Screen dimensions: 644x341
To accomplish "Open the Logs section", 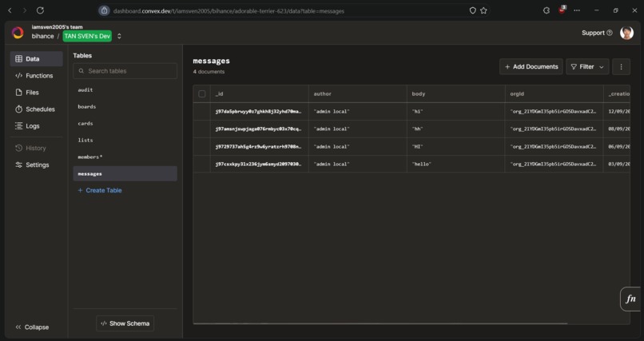I will click(x=36, y=126).
